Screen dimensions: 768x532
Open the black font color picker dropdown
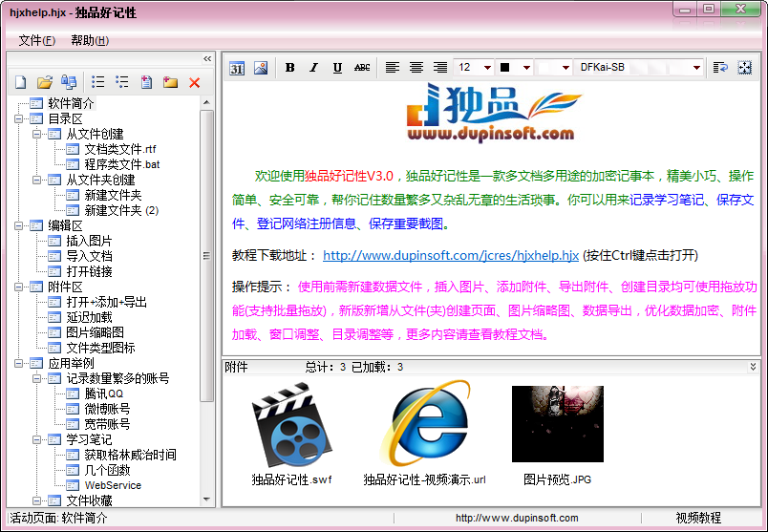click(x=526, y=68)
